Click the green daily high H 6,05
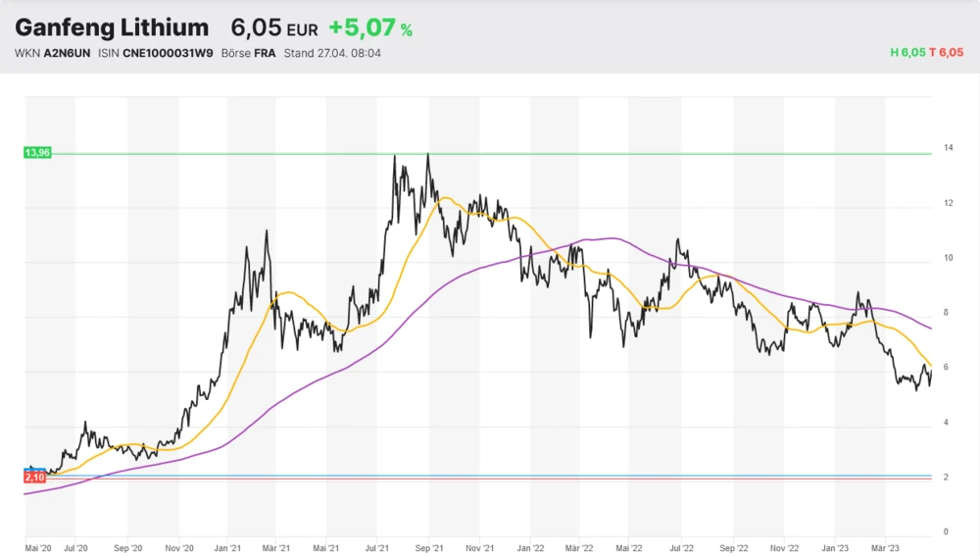Viewport: 980px width, 556px height. click(907, 53)
